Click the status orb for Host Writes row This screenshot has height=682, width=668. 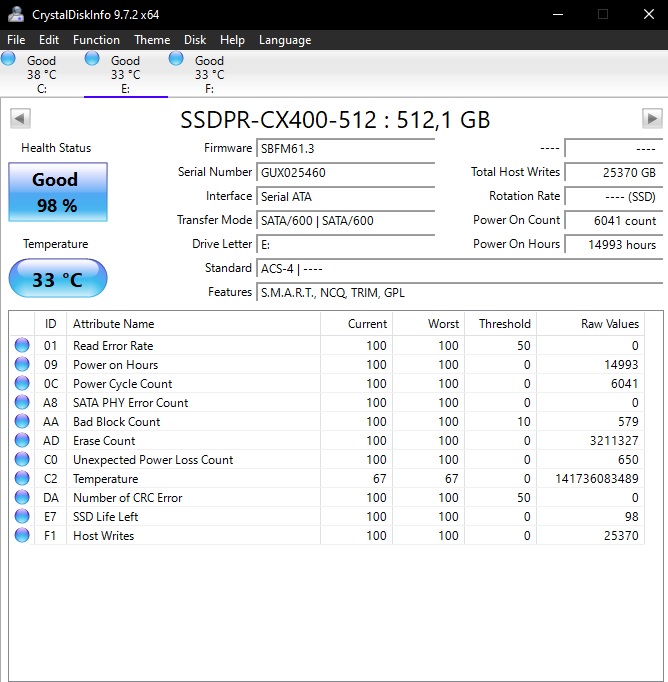[22, 535]
